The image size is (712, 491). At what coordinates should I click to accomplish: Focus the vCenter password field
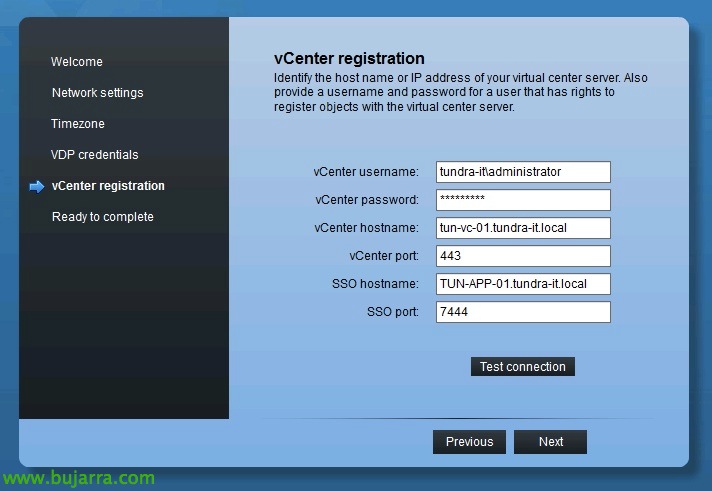[x=523, y=200]
